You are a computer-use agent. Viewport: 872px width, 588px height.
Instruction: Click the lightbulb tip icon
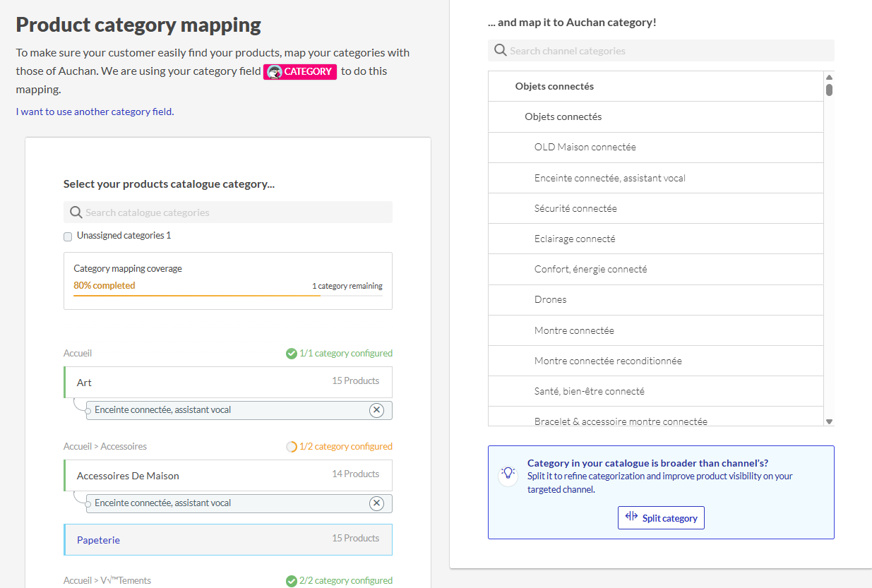[507, 474]
